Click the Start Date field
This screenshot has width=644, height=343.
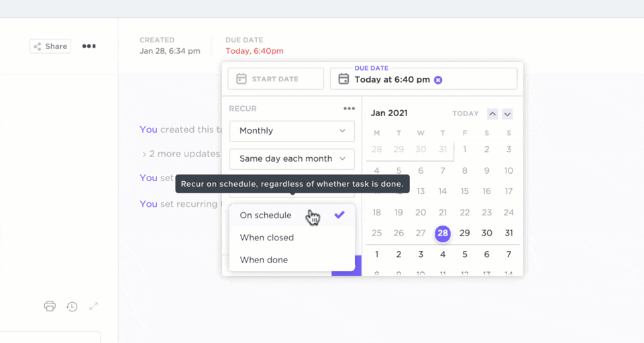tap(276, 79)
